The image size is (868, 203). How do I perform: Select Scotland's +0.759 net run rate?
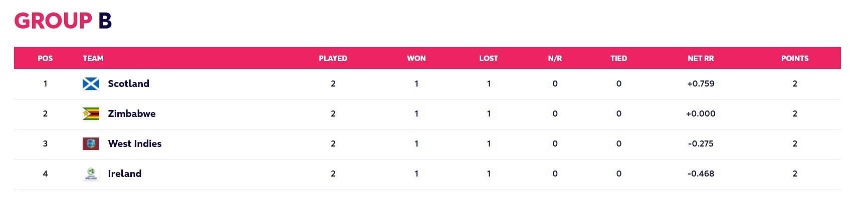[x=701, y=83]
